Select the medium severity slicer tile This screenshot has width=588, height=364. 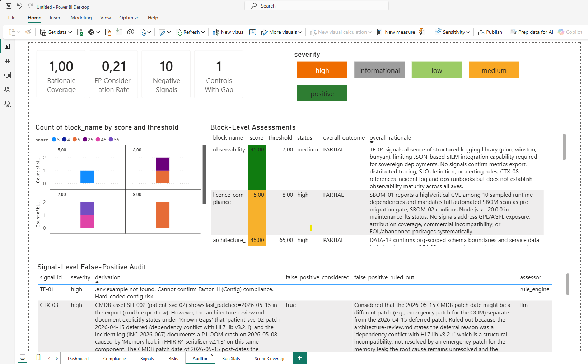pyautogui.click(x=494, y=70)
